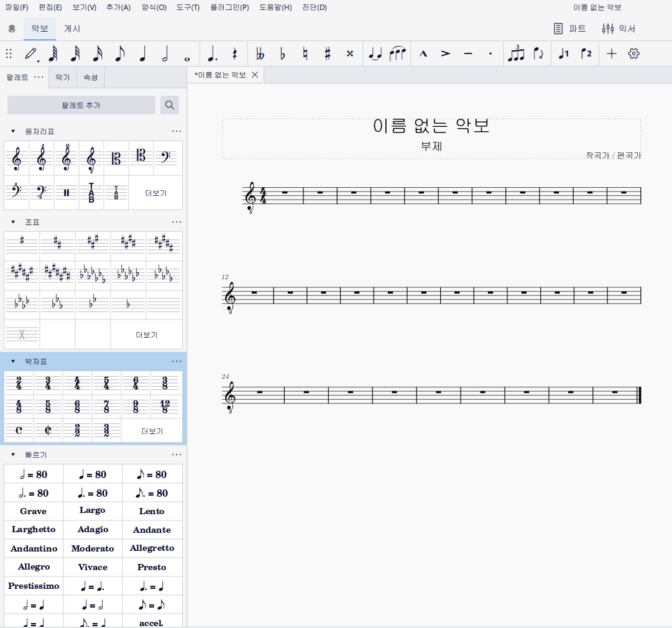Choose the one-sharp key signature
Image resolution: width=672 pixels, height=628 pixels.
coord(22,246)
